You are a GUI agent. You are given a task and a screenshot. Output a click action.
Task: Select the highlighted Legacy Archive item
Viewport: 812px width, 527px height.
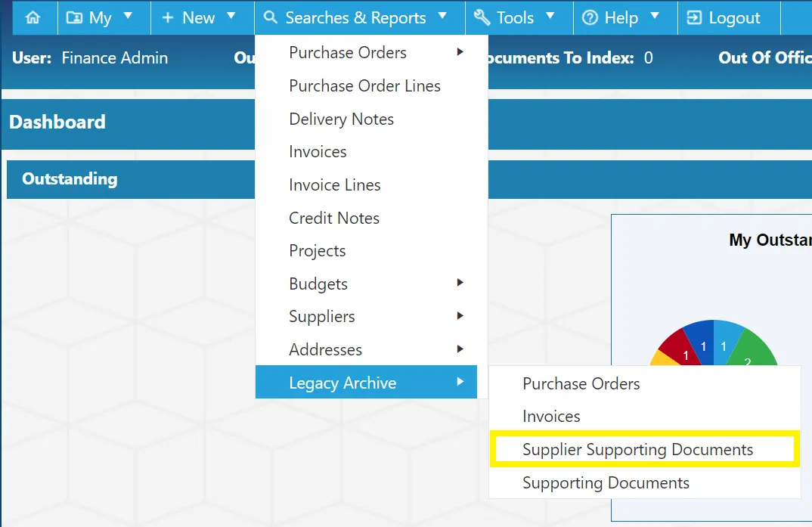click(366, 382)
